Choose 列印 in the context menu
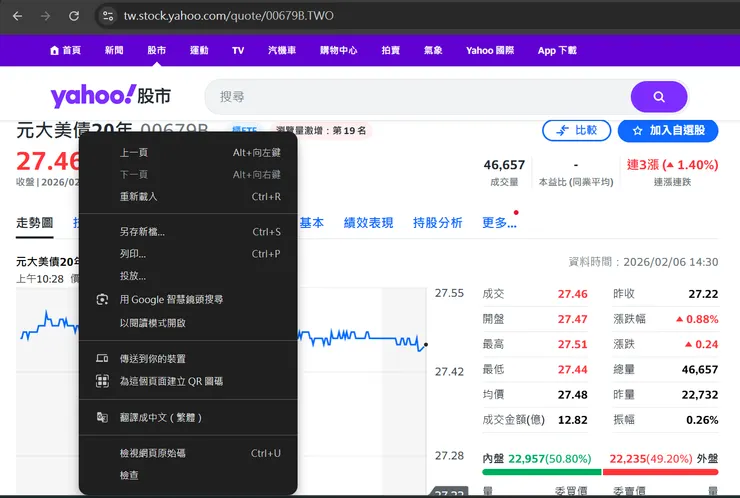This screenshot has height=498, width=740. (x=188, y=254)
